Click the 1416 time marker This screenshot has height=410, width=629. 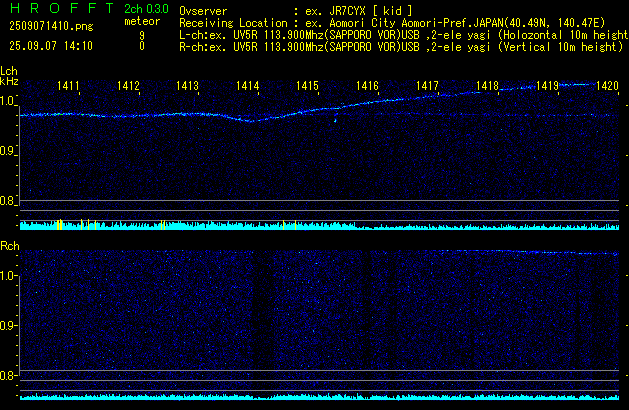pos(367,86)
